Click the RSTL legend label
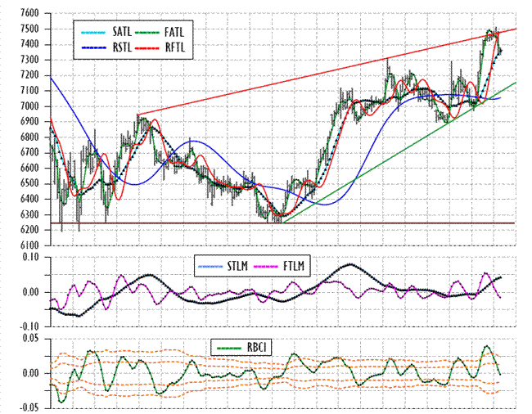532x414 pixels. (x=122, y=47)
